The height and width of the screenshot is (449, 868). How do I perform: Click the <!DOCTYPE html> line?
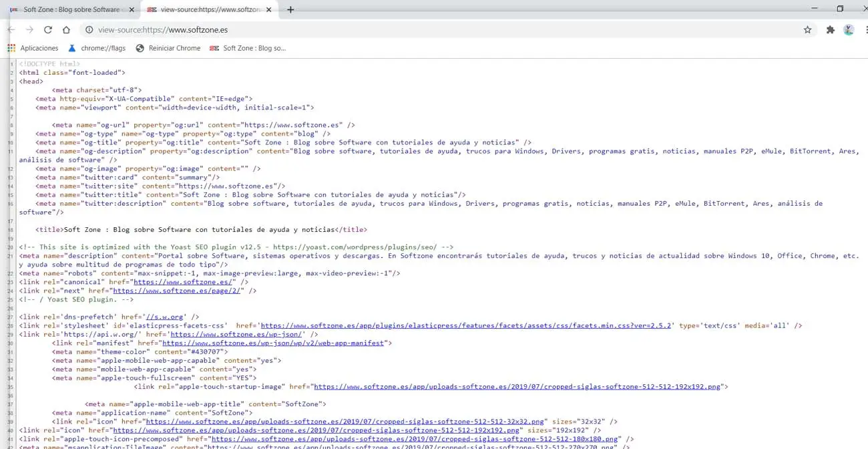(x=49, y=64)
